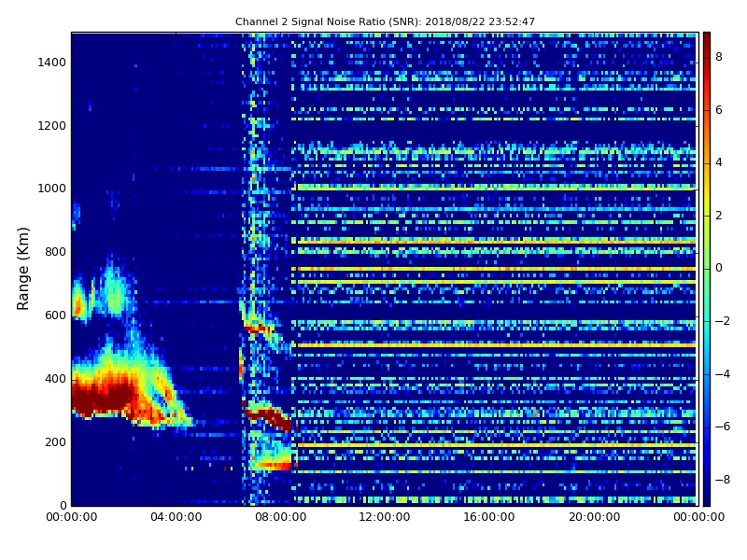
Task: Click the 'Range (Km)' y-axis label
Action: [22, 269]
